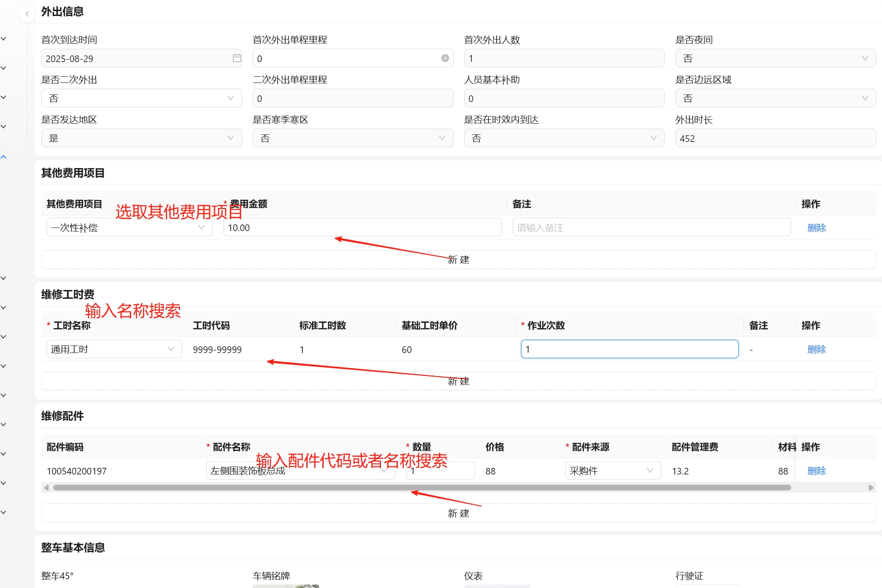
Task: Click the 外出信息 section title
Action: tap(63, 12)
